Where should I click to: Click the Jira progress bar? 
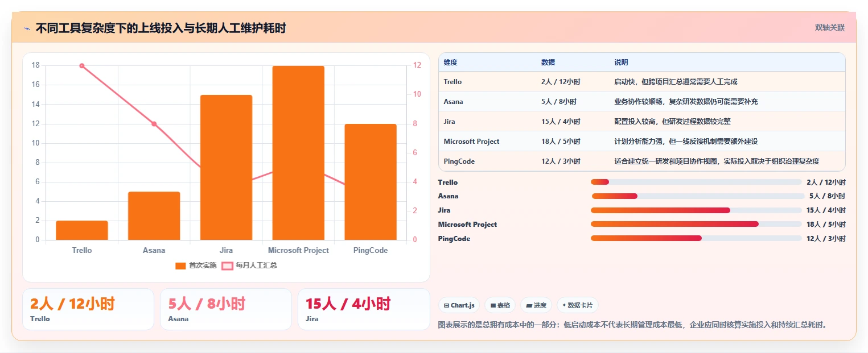tap(696, 210)
